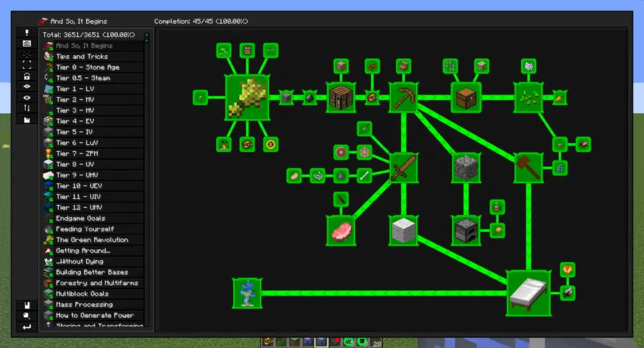
Task: Select the seeds crop quest node
Action: (529, 97)
